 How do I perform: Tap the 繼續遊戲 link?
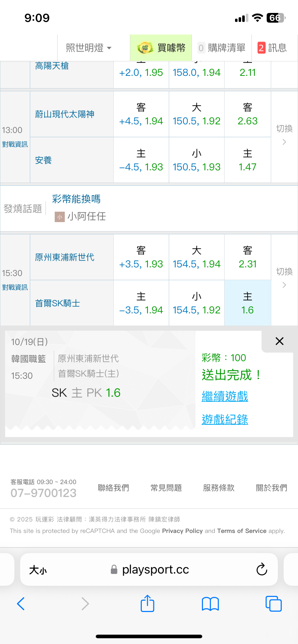(225, 396)
